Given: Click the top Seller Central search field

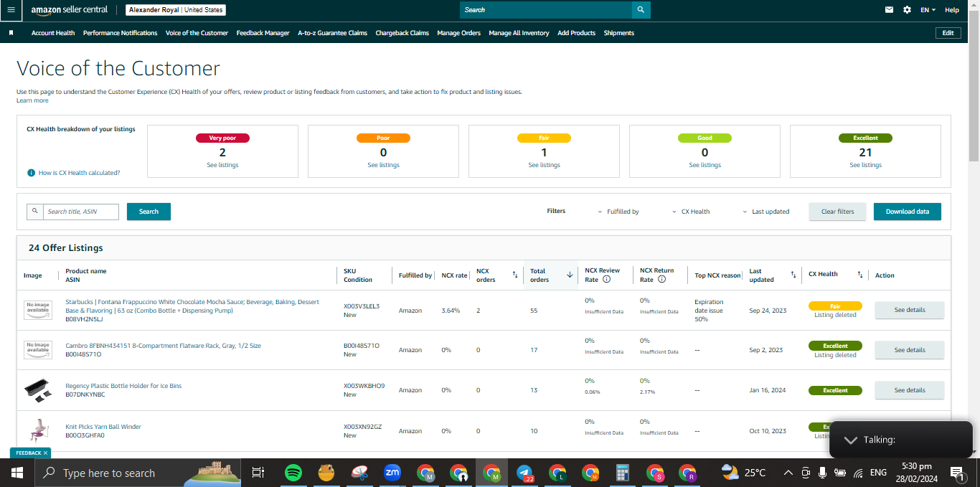Looking at the screenshot, I should tap(546, 10).
